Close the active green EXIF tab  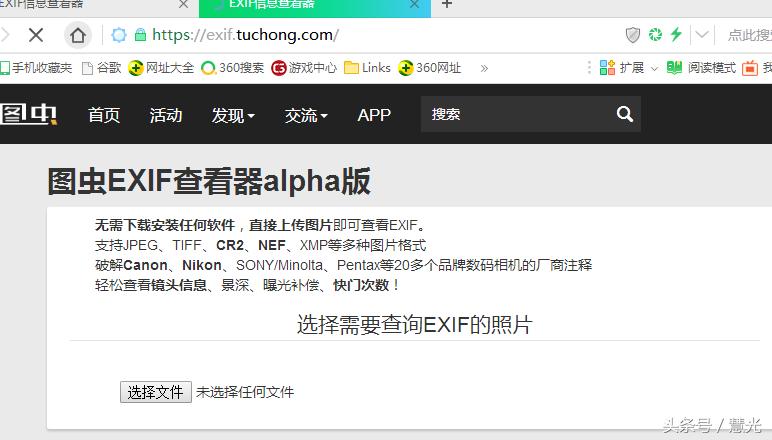(x=415, y=4)
